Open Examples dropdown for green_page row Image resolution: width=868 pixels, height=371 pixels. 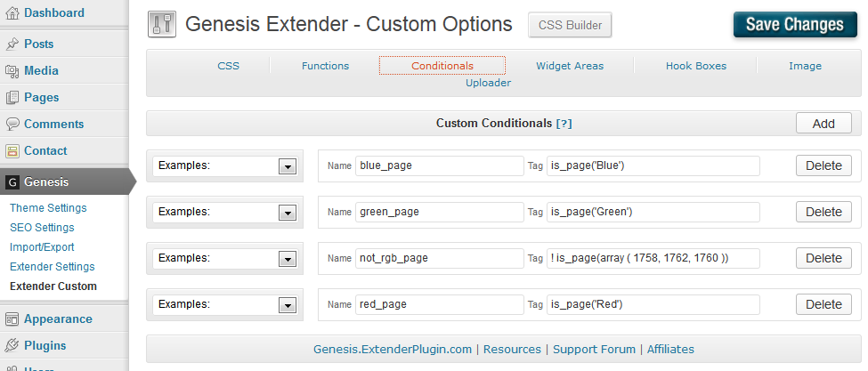[x=224, y=212]
